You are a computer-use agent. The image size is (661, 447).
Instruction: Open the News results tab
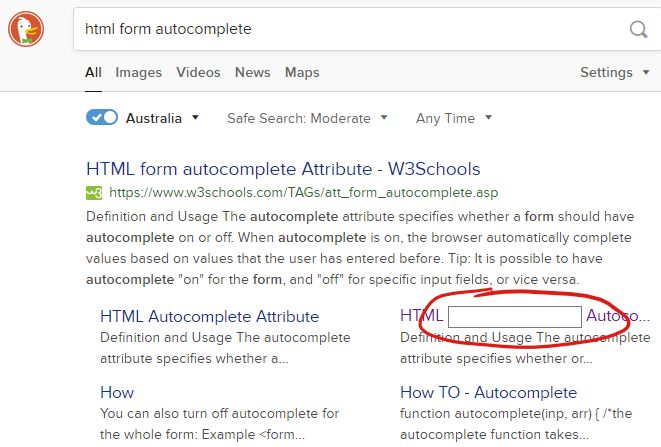point(252,72)
